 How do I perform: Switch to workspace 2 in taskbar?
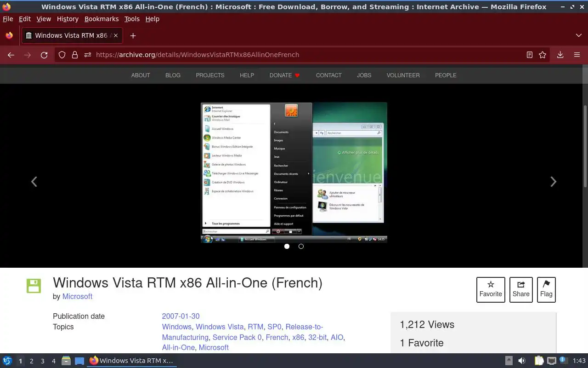(x=31, y=361)
